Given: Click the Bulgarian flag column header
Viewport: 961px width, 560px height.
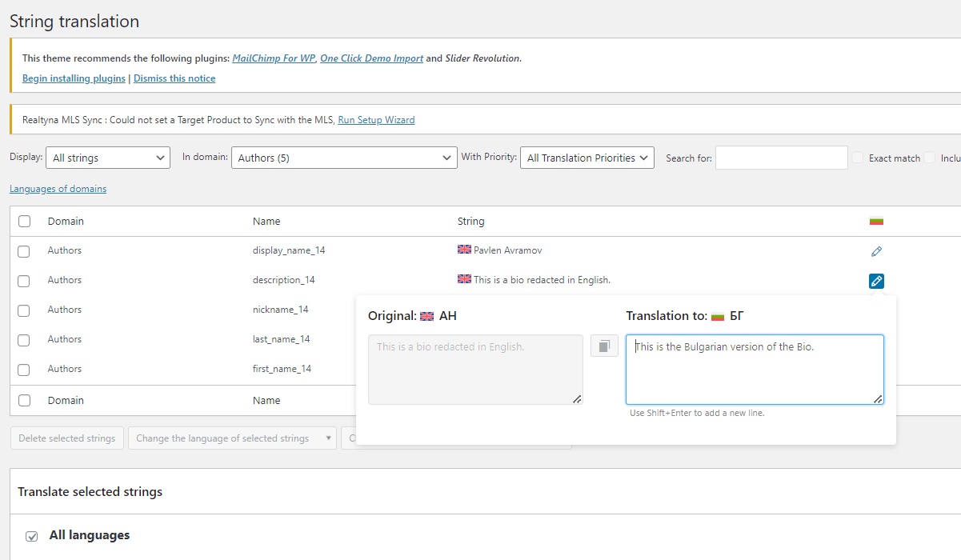Looking at the screenshot, I should [876, 221].
